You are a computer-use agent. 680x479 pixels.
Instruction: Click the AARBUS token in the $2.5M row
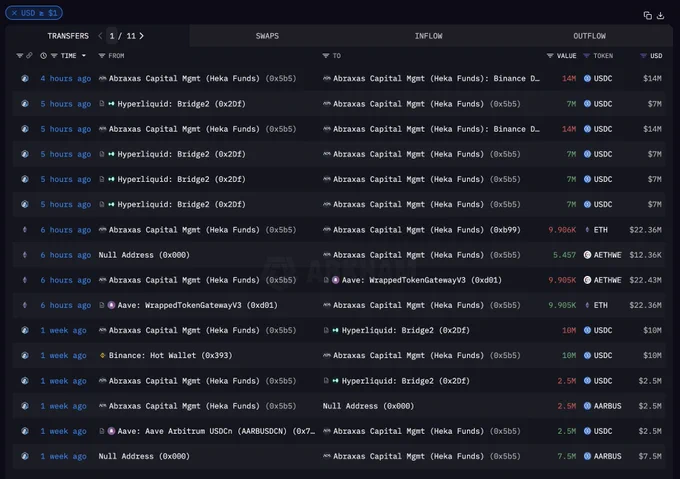602,406
